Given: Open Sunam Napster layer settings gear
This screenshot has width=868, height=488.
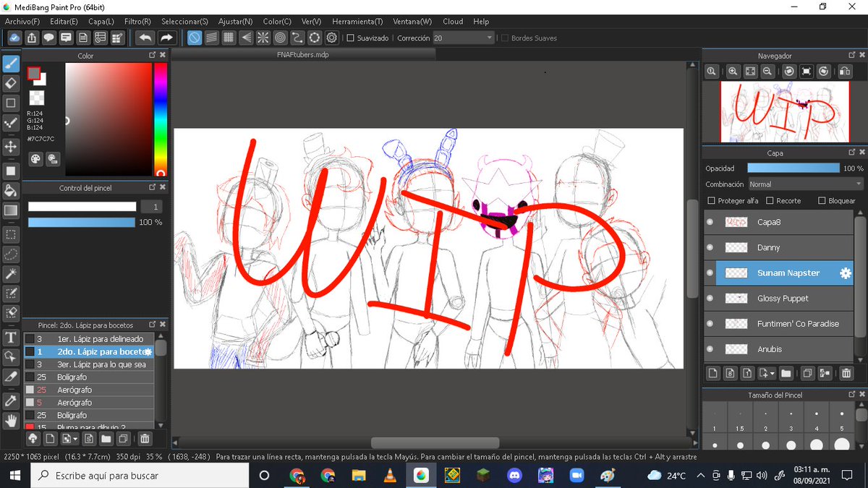Looking at the screenshot, I should (x=845, y=273).
